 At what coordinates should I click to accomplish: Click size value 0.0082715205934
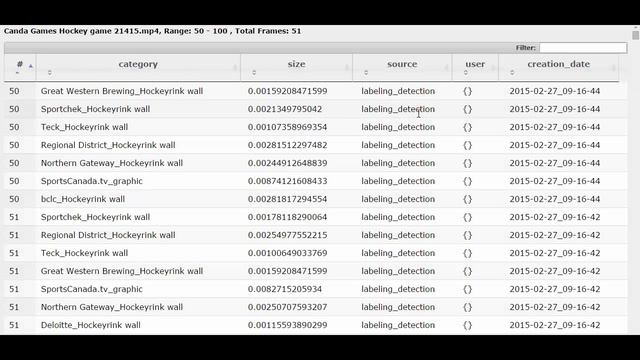point(284,289)
